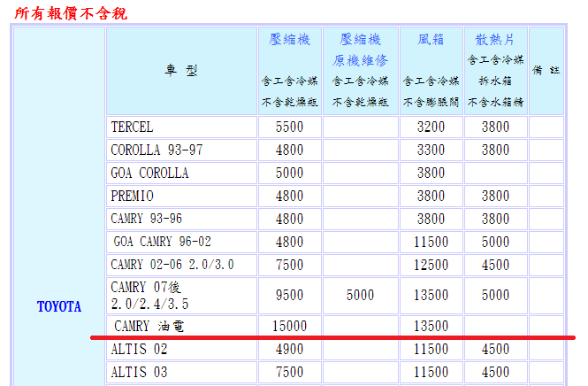Screen dimensions: 588x386
Task: Click CAMRY 02-06 風箱 price 12500
Action: (431, 265)
